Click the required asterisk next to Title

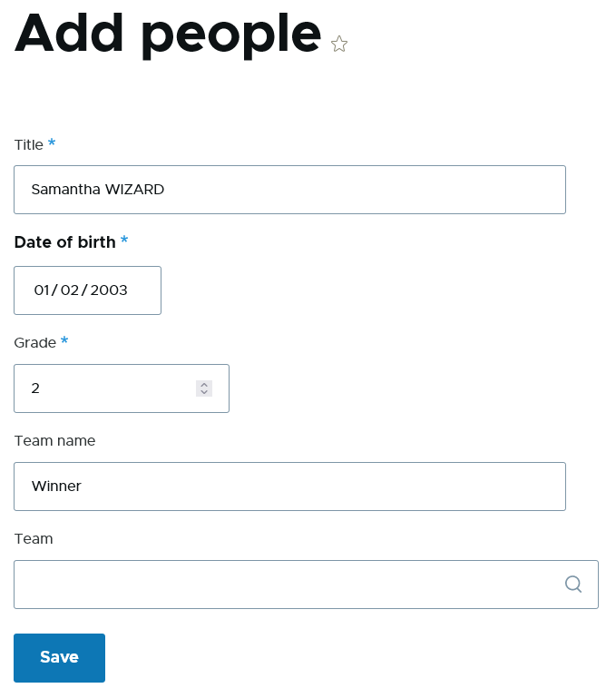click(52, 143)
